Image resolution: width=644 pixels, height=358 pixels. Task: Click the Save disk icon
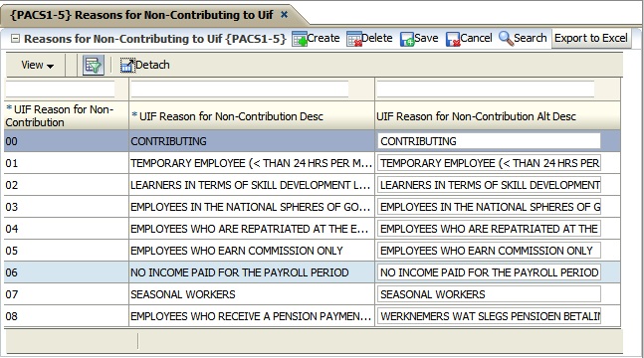(x=407, y=39)
